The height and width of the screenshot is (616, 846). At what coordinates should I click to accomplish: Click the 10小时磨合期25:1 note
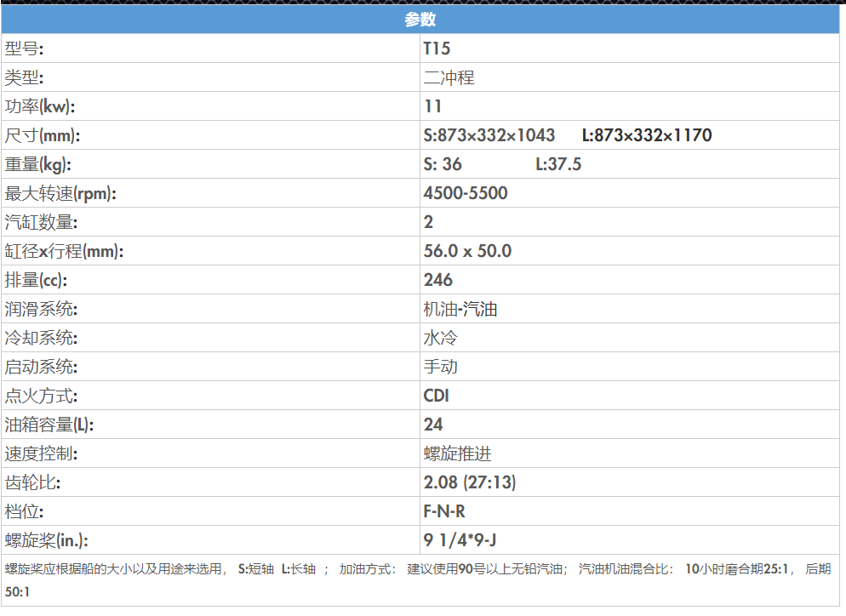coord(737,569)
